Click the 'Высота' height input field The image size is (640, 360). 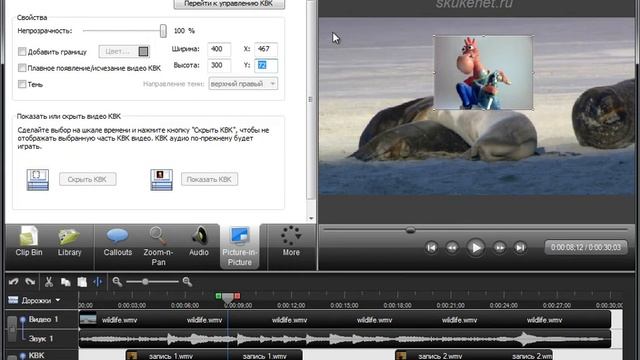(x=219, y=65)
